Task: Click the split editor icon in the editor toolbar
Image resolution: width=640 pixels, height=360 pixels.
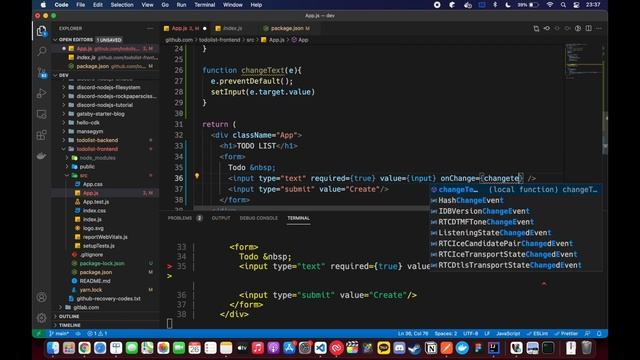Action: 589,28
